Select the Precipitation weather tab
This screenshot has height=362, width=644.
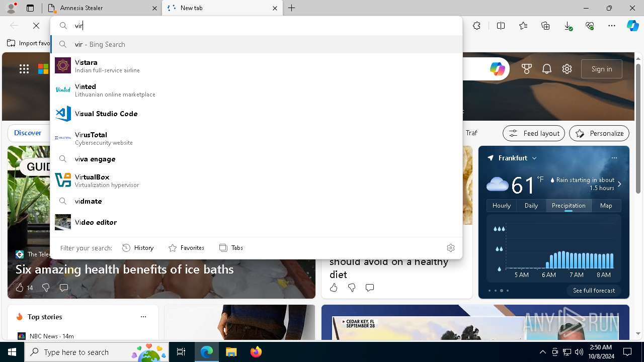point(569,206)
